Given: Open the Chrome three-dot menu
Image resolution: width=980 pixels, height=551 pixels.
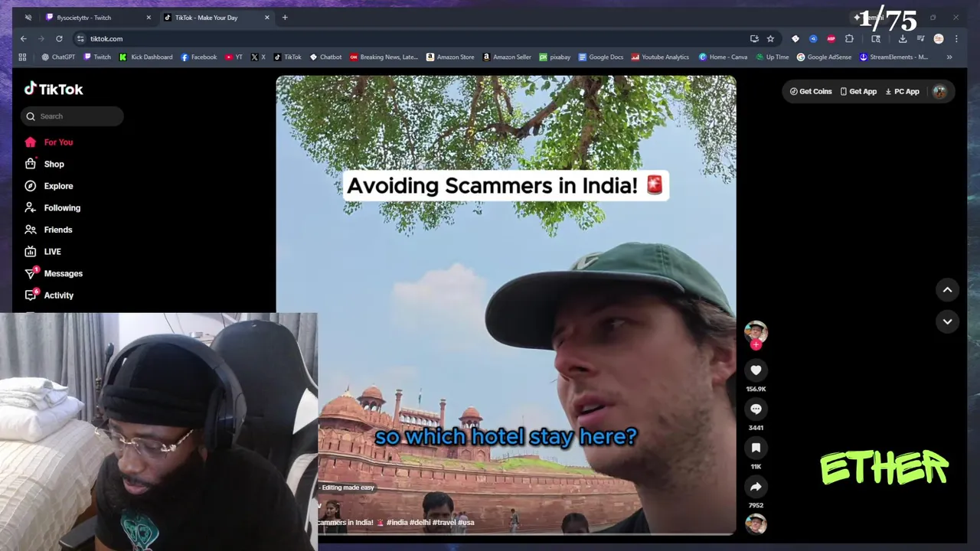Looking at the screenshot, I should tap(955, 39).
